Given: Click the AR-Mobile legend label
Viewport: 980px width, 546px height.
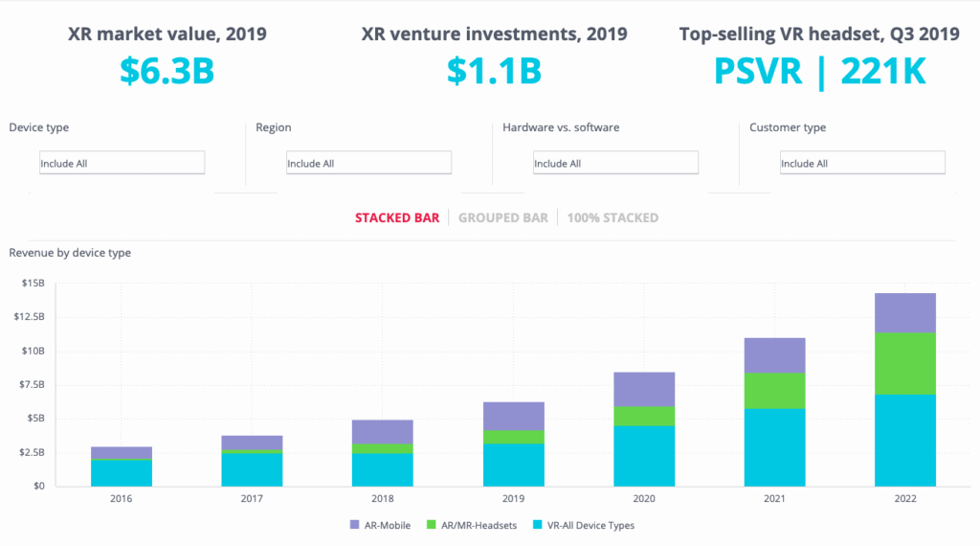Looking at the screenshot, I should point(388,525).
